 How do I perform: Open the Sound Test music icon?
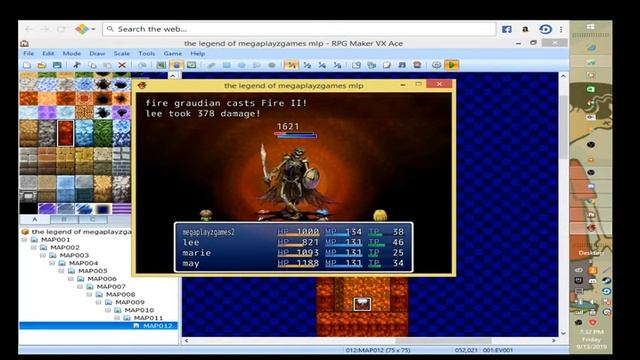click(402, 65)
